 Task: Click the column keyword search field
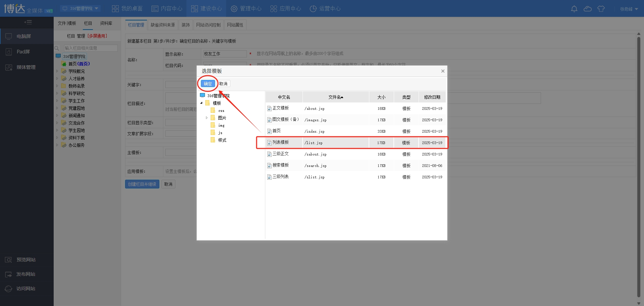click(91, 48)
